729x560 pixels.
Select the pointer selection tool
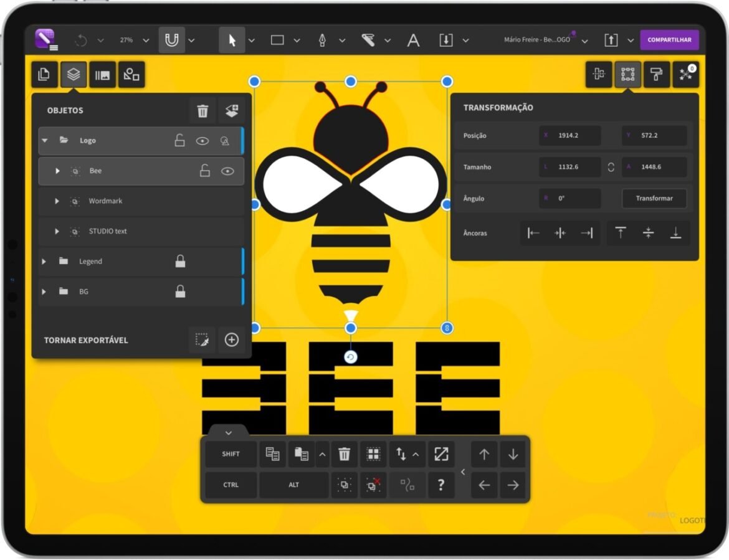(232, 40)
